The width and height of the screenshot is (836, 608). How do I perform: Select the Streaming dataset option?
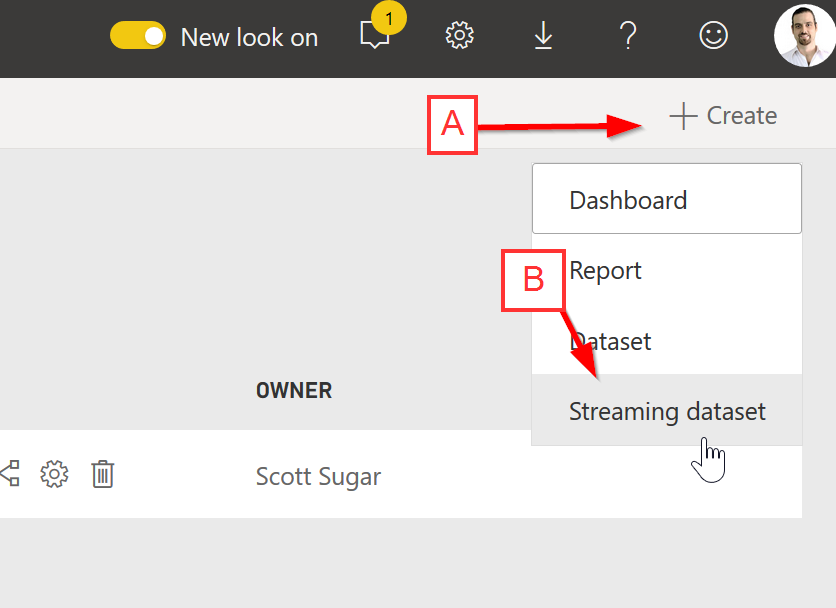(666, 411)
